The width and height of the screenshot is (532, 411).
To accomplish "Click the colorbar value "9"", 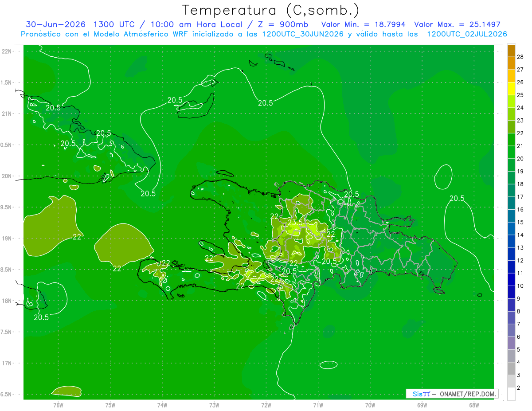I will click(x=519, y=299).
